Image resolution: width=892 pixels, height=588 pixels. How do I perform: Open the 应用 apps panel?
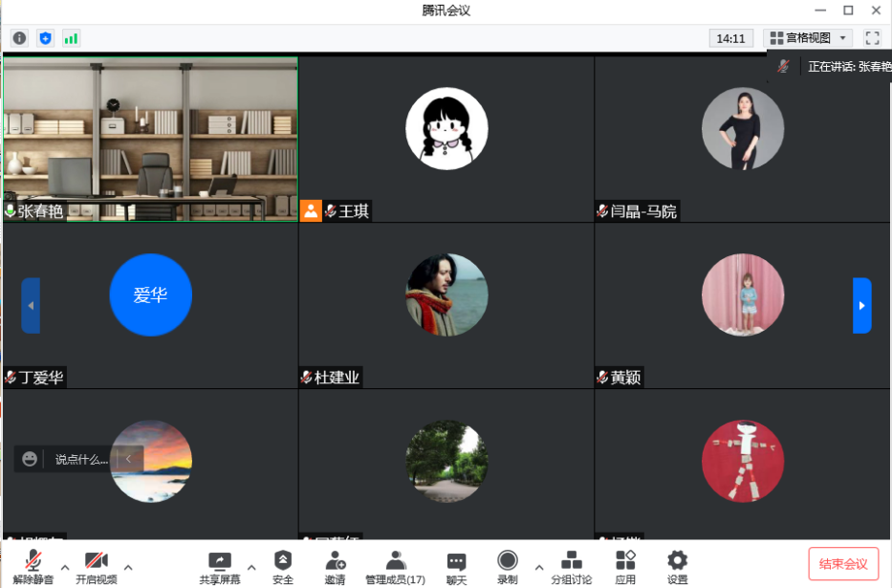[625, 566]
